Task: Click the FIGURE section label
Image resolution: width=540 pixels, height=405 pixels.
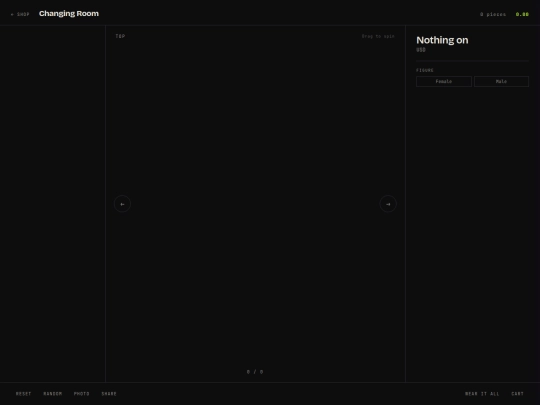Action: 425,70
